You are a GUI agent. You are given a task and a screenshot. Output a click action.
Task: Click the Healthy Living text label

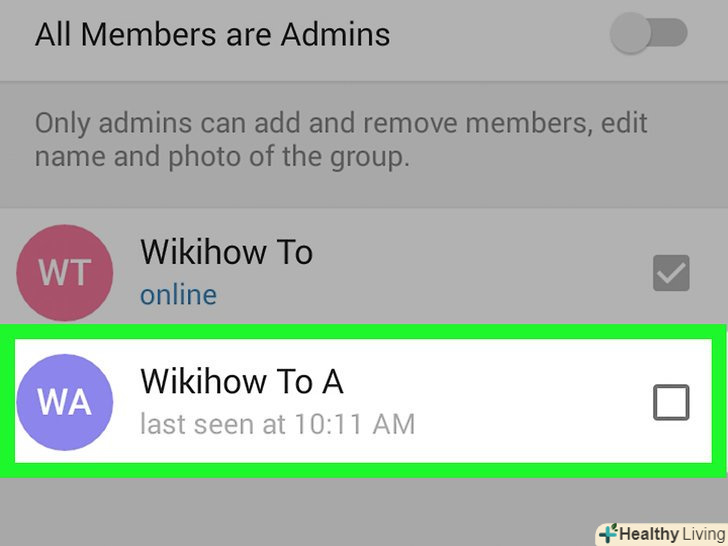[x=672, y=534]
